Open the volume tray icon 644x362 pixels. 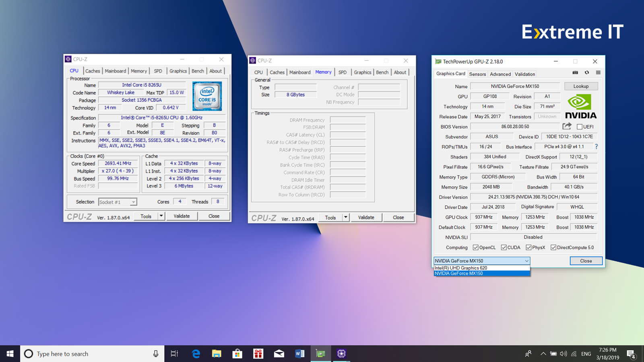pos(563,354)
